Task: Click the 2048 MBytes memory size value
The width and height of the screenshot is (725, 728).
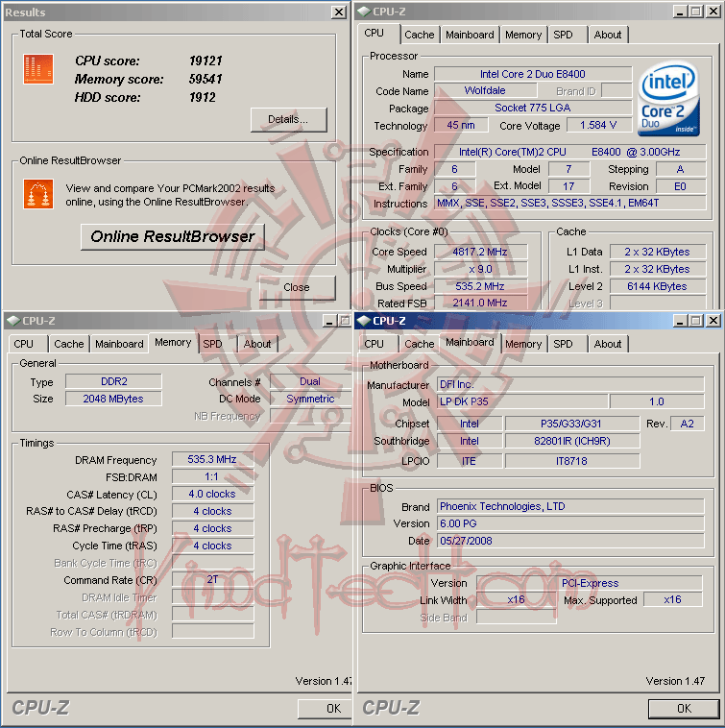Action: coord(113,399)
